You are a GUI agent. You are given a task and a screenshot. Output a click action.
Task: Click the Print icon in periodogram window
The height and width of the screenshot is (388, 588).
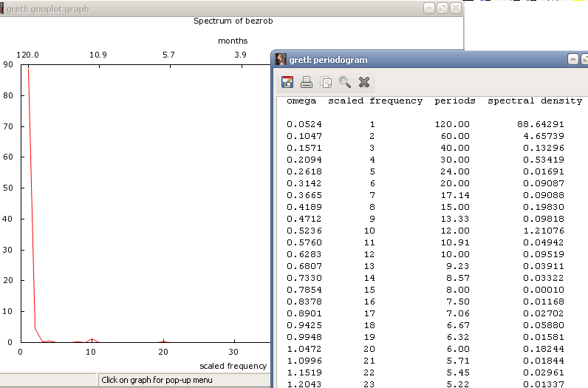[307, 82]
